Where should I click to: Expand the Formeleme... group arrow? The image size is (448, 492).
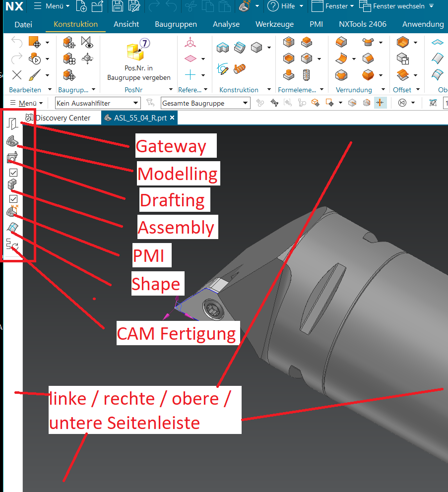click(321, 90)
